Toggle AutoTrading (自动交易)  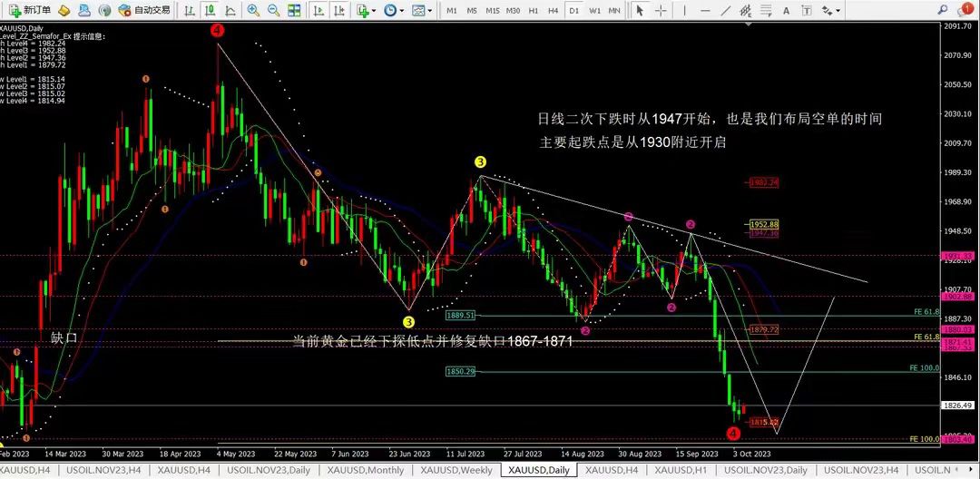pyautogui.click(x=143, y=11)
